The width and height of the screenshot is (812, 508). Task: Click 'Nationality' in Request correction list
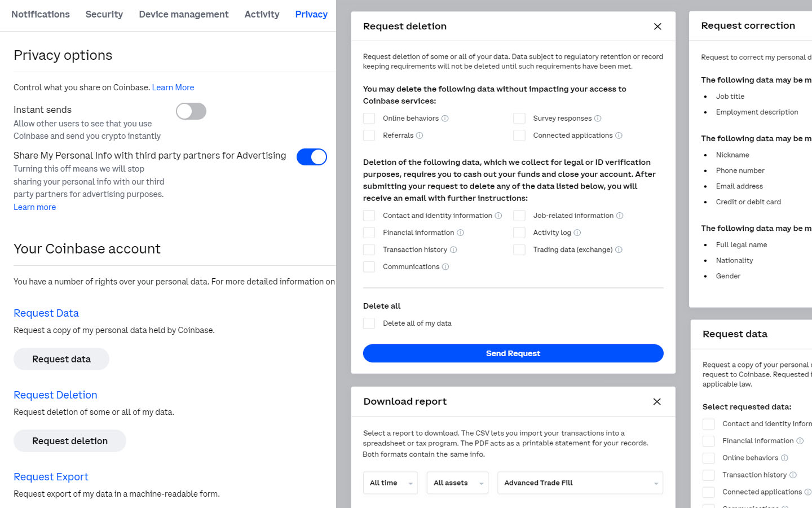pyautogui.click(x=734, y=261)
